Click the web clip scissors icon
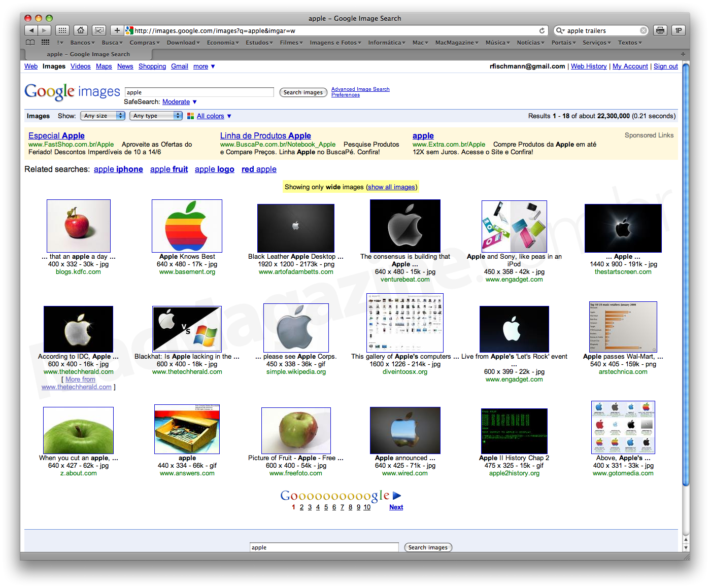The height and width of the screenshot is (588, 710). pyautogui.click(x=98, y=30)
